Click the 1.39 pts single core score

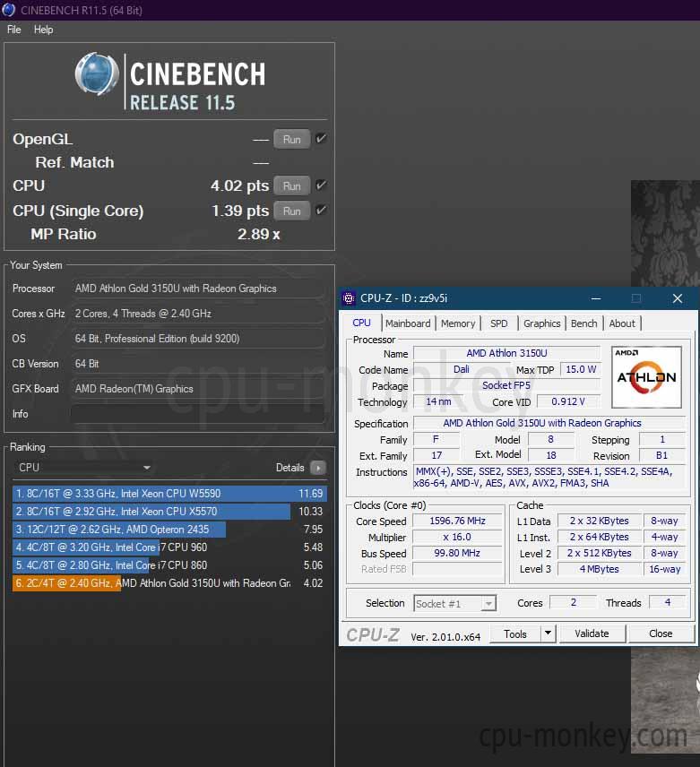240,211
